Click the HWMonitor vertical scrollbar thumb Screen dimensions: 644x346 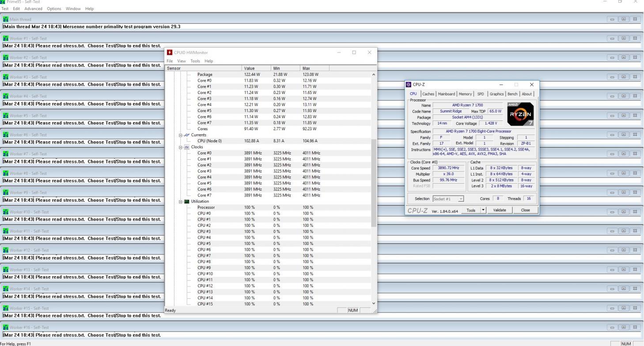pyautogui.click(x=374, y=183)
